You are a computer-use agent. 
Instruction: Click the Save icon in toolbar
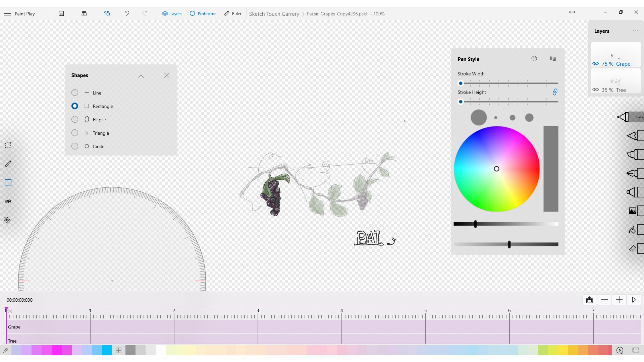pos(61,13)
